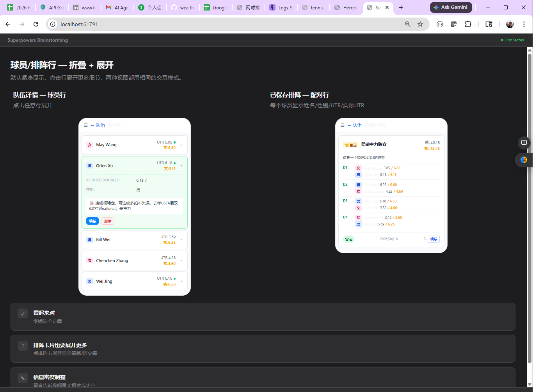This screenshot has width=533, height=392.
Task: Open hamburger menu in the team detail mockup
Action: click(x=86, y=125)
